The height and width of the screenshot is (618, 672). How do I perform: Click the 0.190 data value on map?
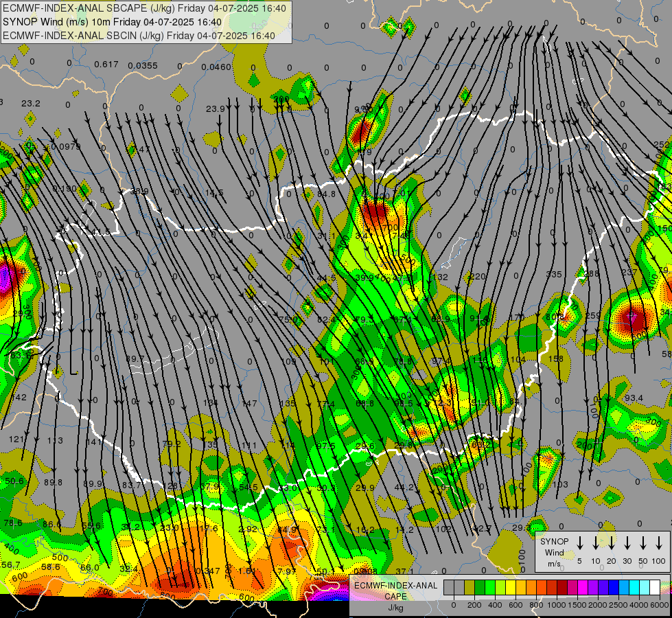(65, 189)
